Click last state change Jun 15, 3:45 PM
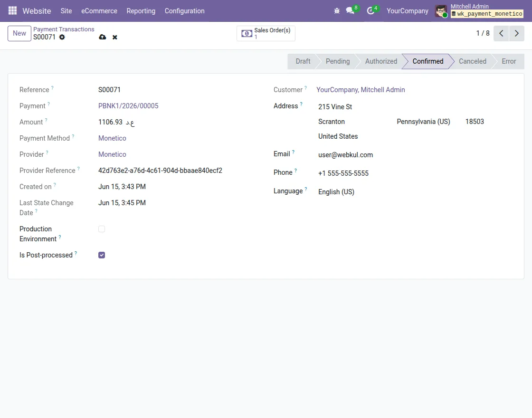The image size is (532, 418). point(122,203)
